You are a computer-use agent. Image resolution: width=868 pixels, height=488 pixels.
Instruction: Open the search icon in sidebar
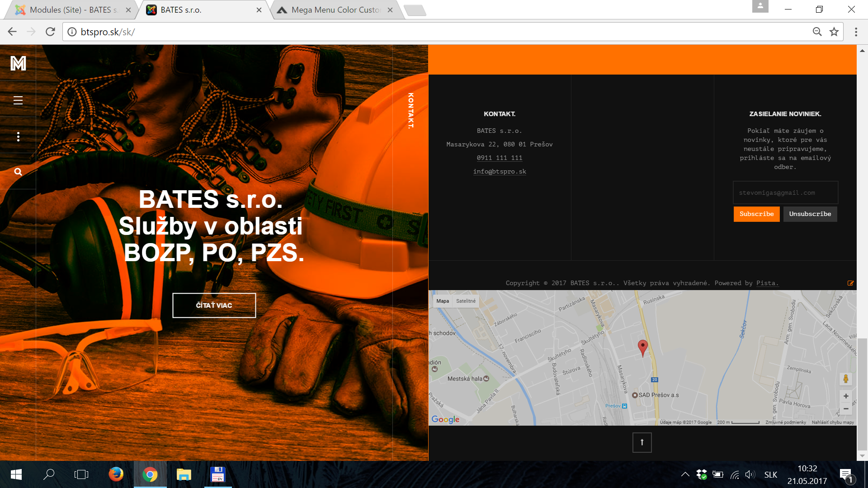pos(18,172)
